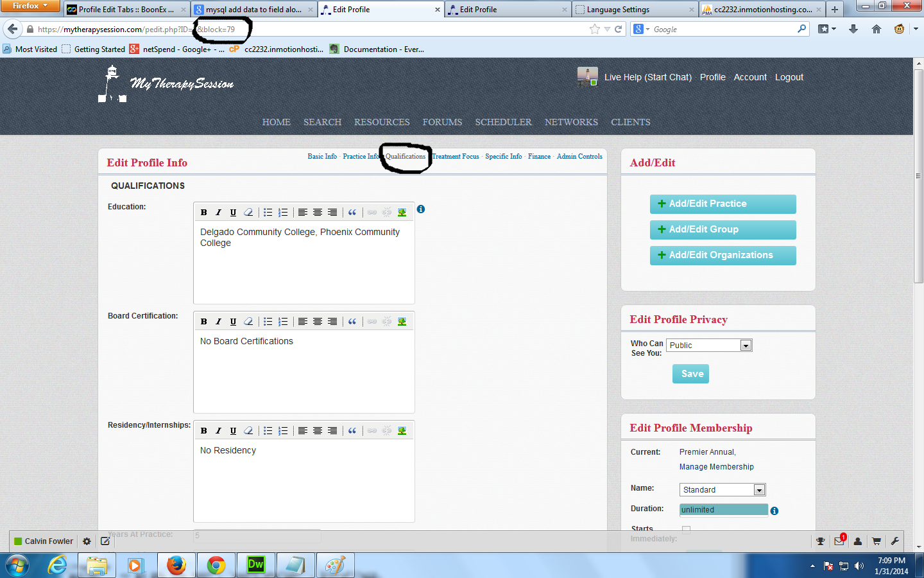
Task: Open the Firefox application menu button
Action: (30, 6)
